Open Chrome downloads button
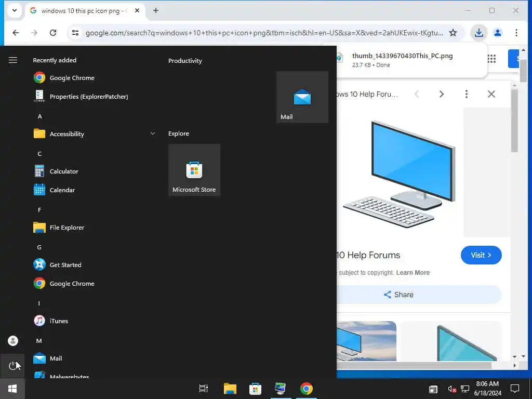Viewport: 532px width, 399px height. coord(478,33)
